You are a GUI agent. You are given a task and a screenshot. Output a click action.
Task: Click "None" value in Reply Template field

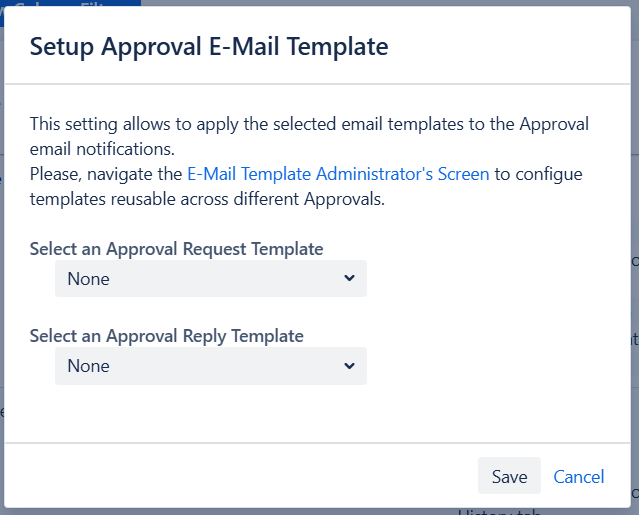pyautogui.click(x=89, y=366)
